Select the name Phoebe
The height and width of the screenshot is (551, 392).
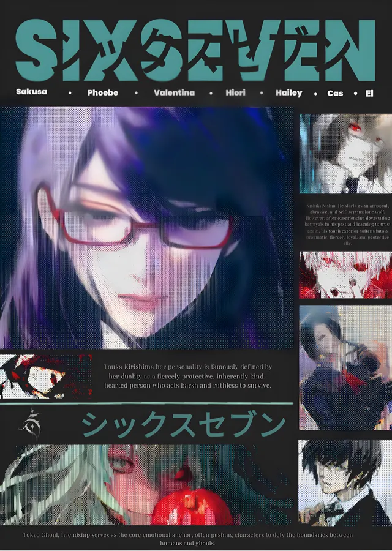click(103, 93)
